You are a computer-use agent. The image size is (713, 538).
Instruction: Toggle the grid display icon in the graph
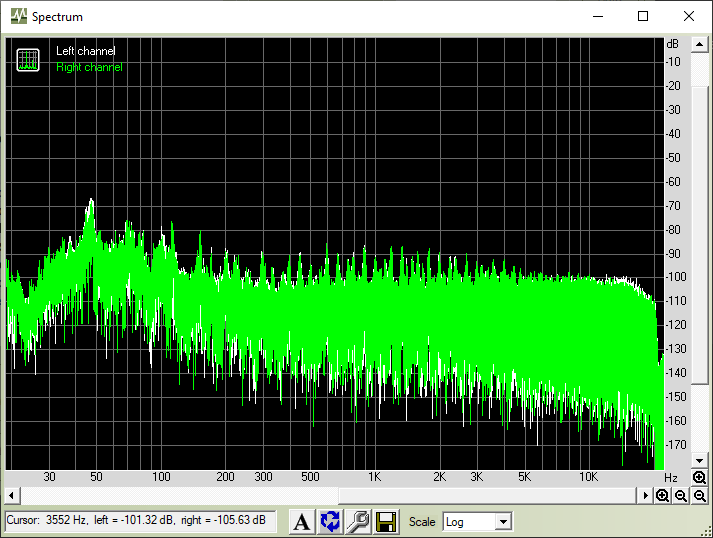[28, 59]
